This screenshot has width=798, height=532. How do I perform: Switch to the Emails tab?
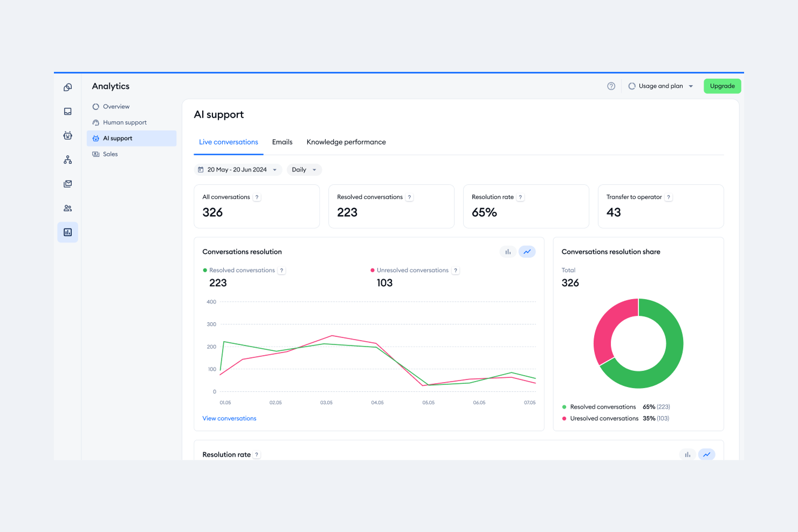282,142
